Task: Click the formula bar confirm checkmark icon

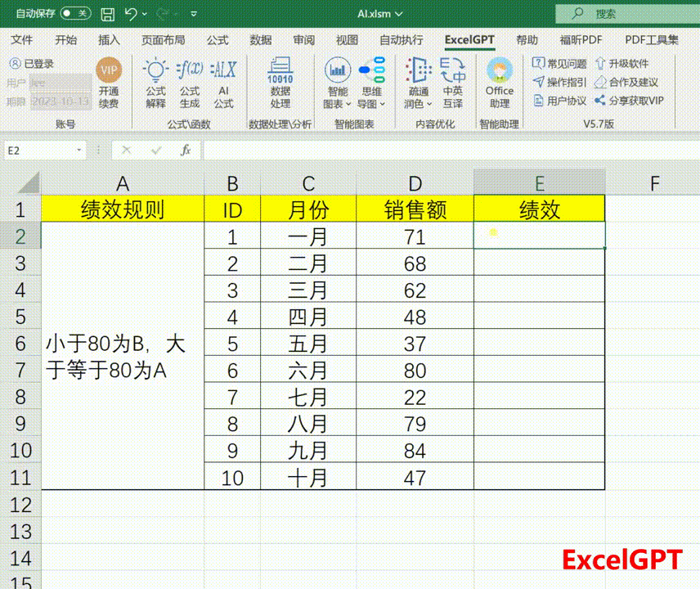Action: pos(156,151)
